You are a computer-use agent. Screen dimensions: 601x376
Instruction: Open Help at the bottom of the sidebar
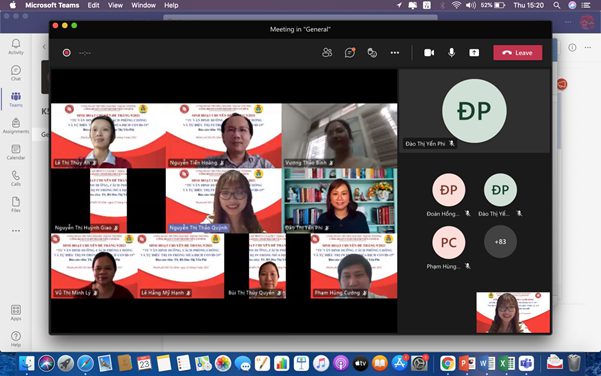click(16, 339)
